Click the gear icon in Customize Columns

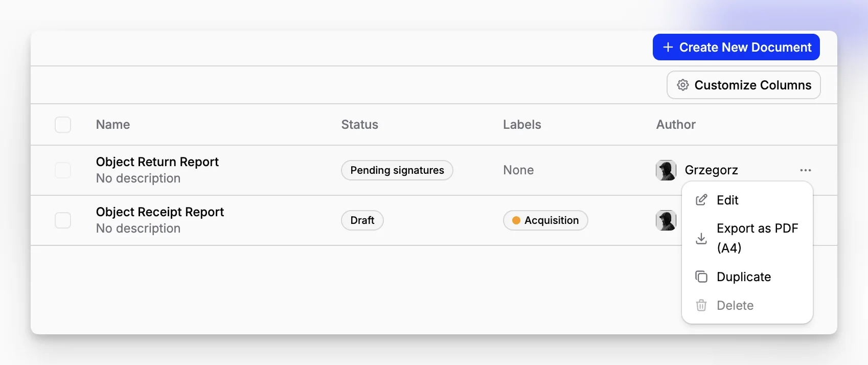tap(683, 85)
